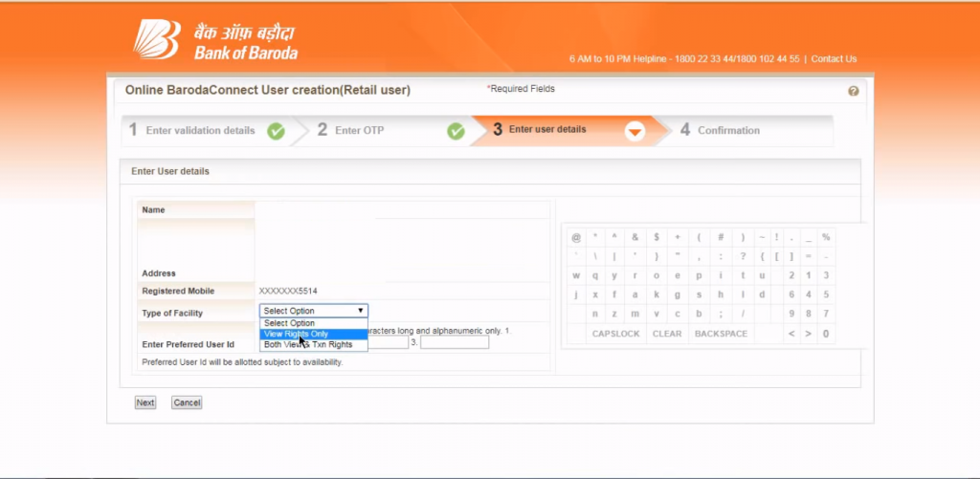
Task: Toggle CAPSLOCK on the virtual keyboard
Action: click(616, 334)
